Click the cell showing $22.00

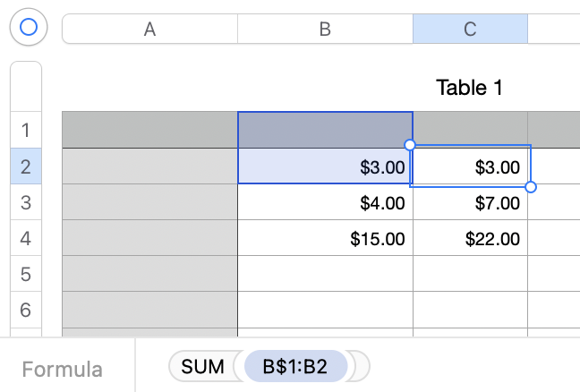pos(470,238)
